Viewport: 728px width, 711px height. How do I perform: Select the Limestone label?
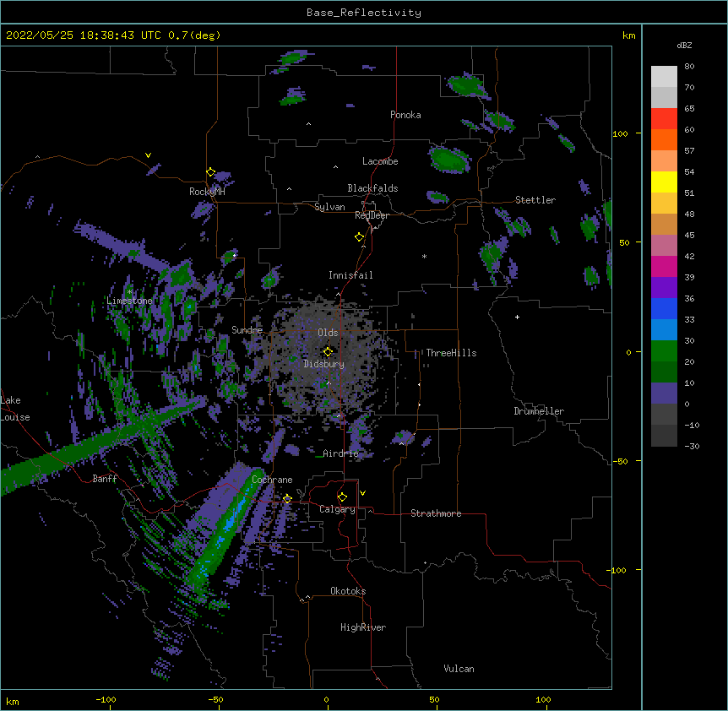129,301
